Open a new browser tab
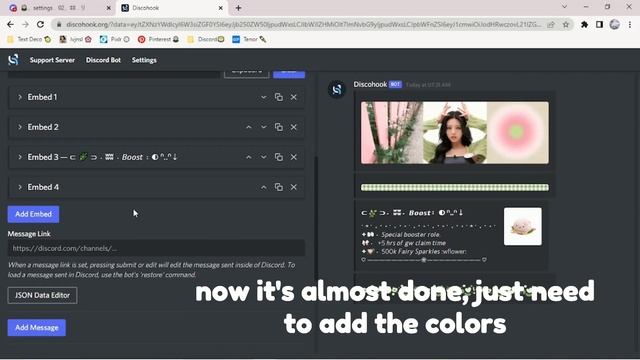640x360 pixels. pyautogui.click(x=238, y=8)
